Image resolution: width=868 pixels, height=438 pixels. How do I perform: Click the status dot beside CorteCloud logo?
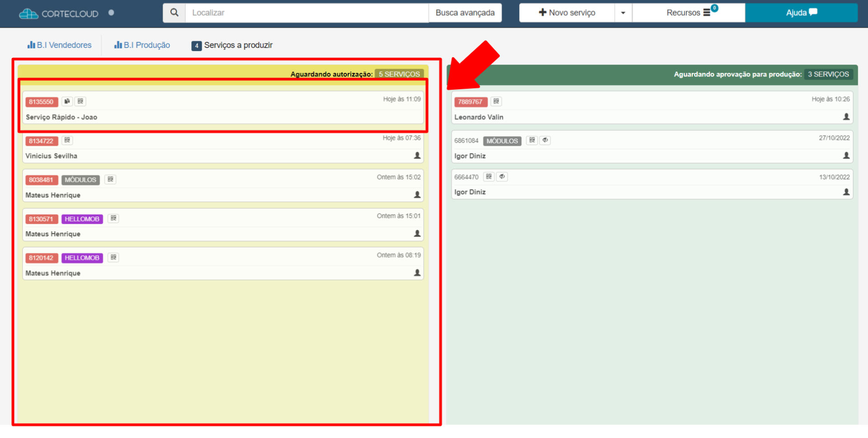tap(111, 13)
